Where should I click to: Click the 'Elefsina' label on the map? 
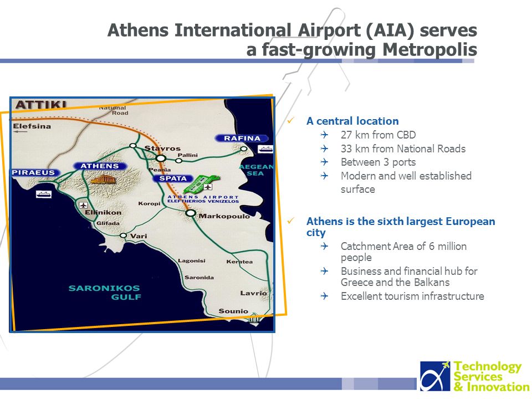[32, 126]
